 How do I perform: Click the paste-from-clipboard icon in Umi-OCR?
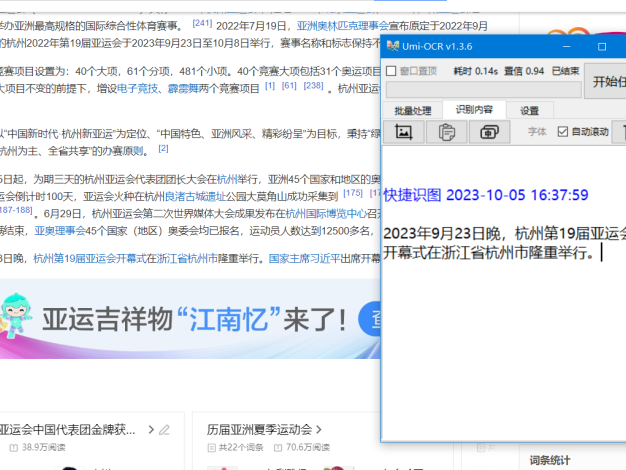point(446,132)
